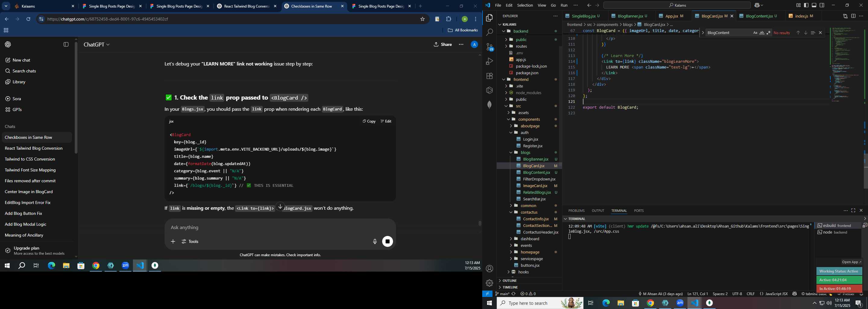Open ChatGPT conversation options three dots
Screen dimensions: 868x309
[461, 45]
